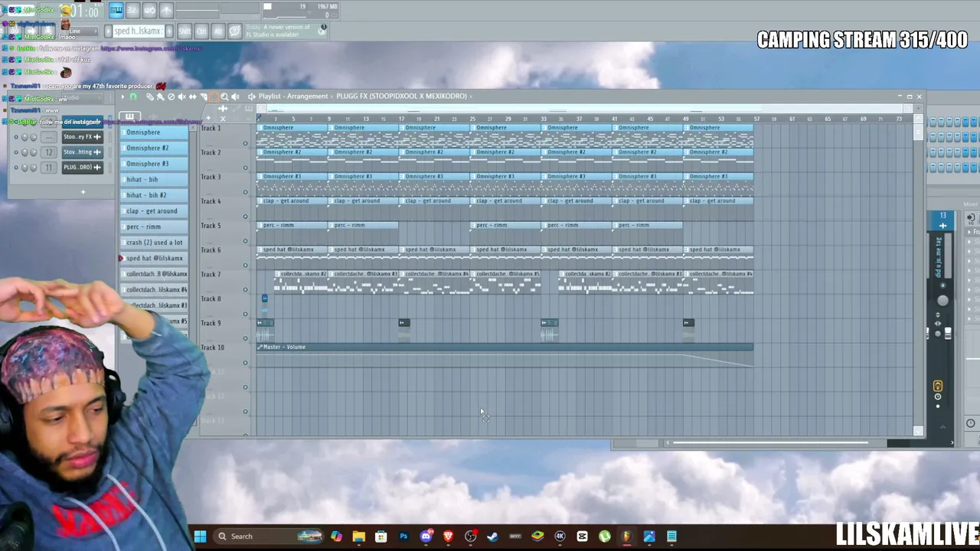Click the speech bubble help icon beside Alt
Screen dimensions: 980x551
point(235,31)
